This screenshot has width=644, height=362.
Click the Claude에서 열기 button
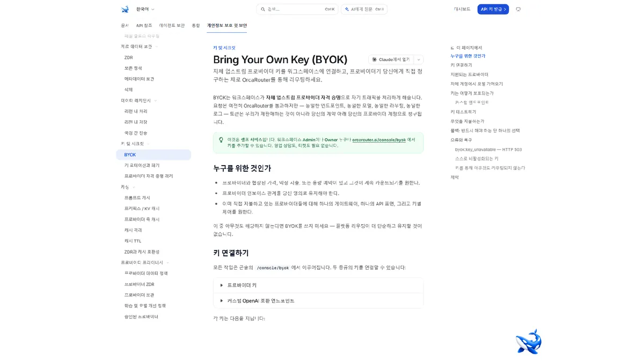click(391, 60)
